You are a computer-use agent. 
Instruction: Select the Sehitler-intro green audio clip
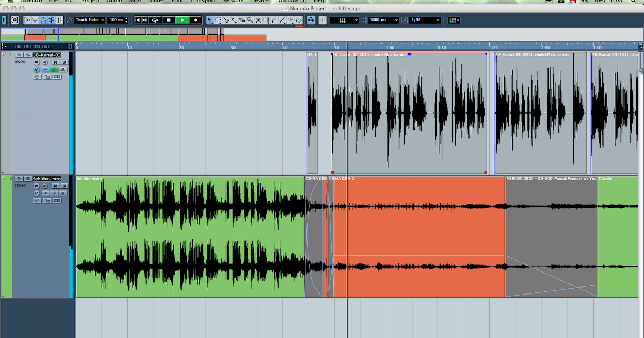pyautogui.click(x=191, y=237)
